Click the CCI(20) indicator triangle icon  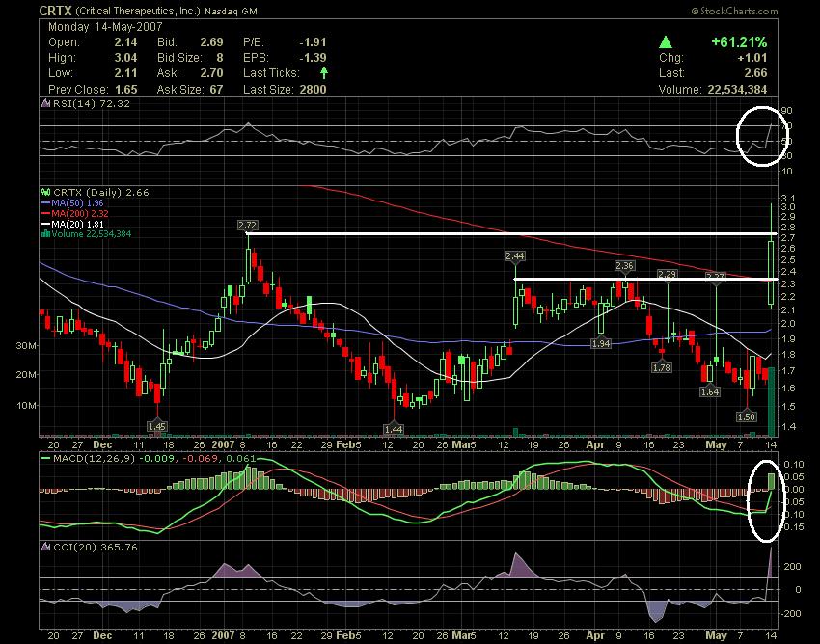coord(46,547)
